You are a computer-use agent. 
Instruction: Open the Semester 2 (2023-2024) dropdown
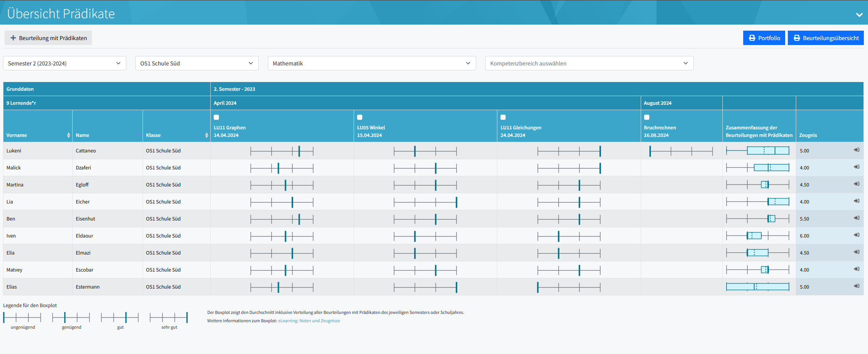[65, 63]
